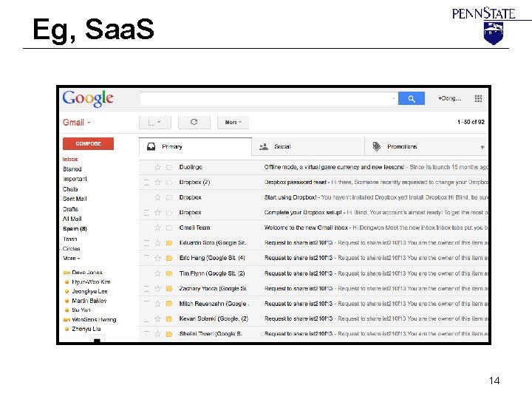Open the Dropbox password reset email
532x399 pixels.
[x=313, y=183]
